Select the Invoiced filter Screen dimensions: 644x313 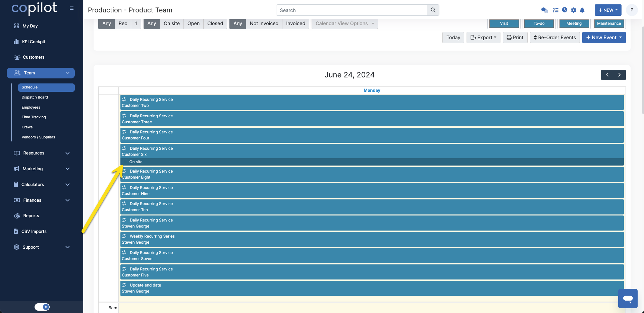(296, 23)
